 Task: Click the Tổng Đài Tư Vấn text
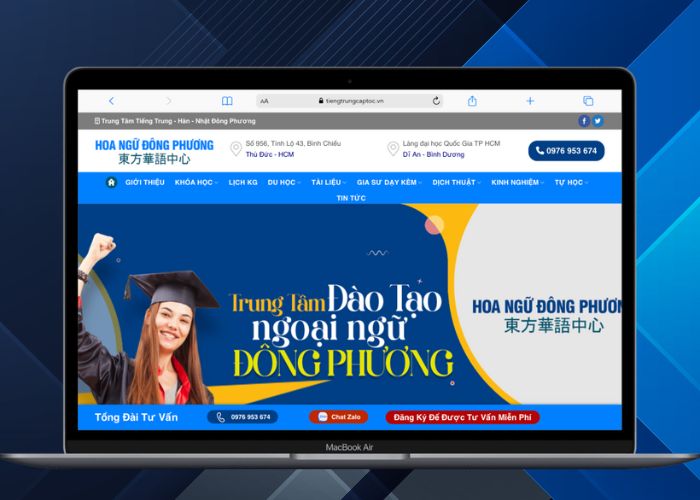point(136,417)
